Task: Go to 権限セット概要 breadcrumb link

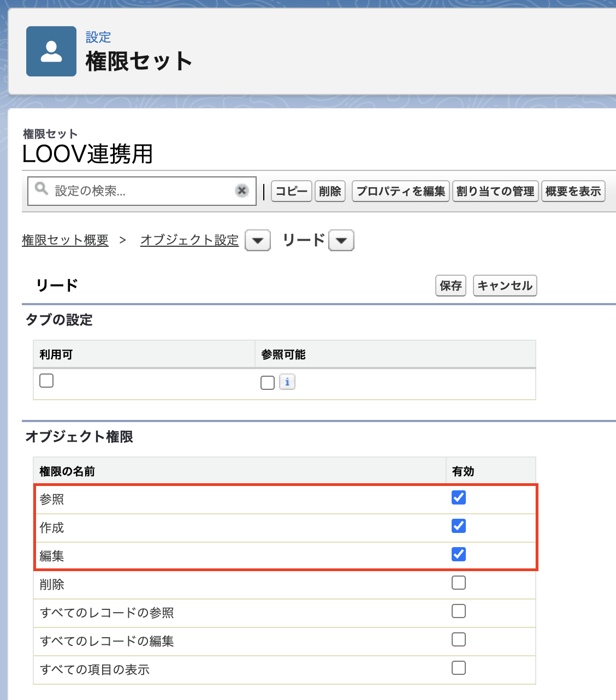Action: [x=65, y=240]
